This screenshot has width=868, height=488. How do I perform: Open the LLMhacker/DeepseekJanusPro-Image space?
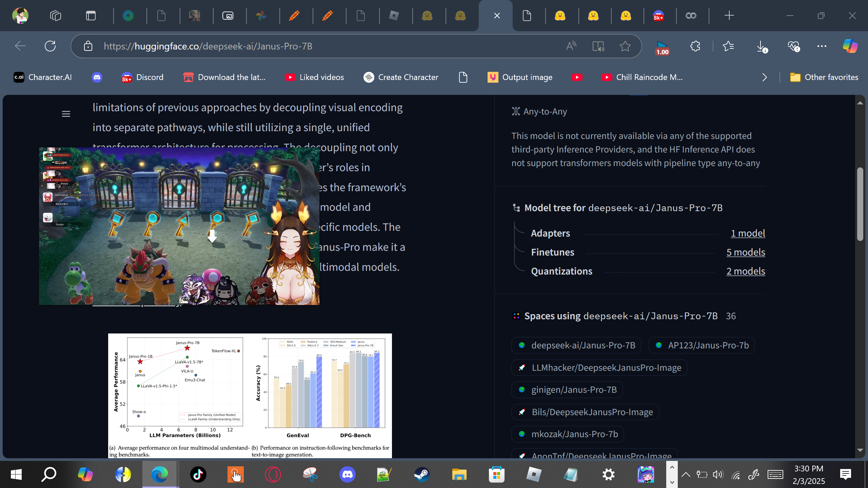tap(599, 367)
